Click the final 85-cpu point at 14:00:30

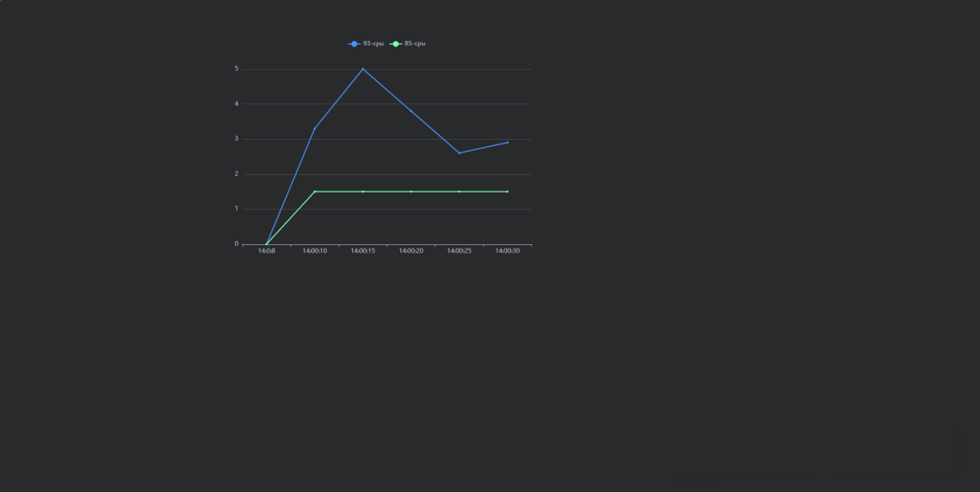[x=507, y=192]
